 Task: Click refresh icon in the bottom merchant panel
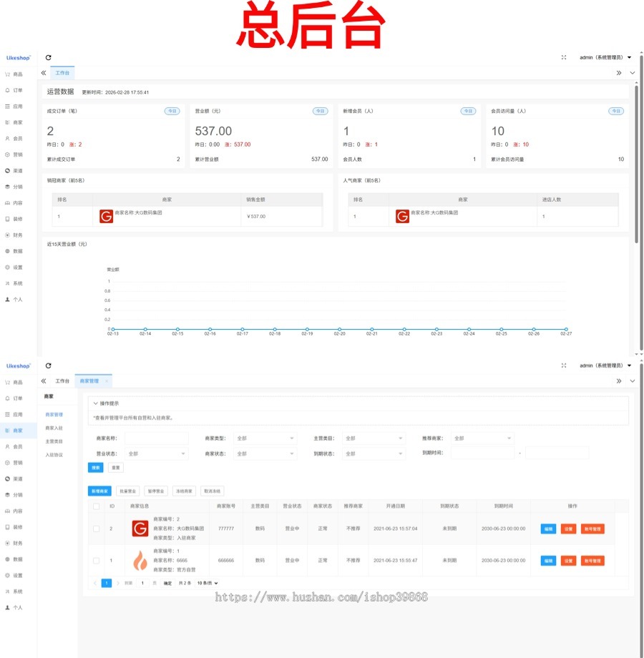48,365
